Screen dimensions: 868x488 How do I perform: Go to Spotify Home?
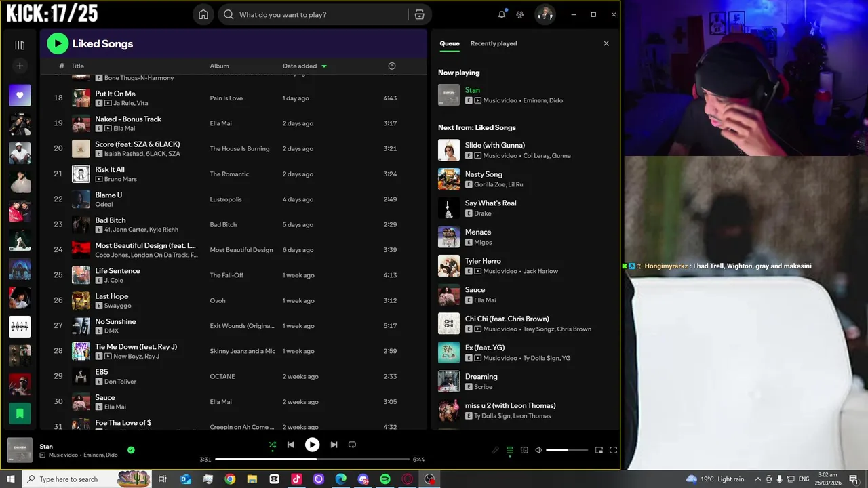pyautogui.click(x=203, y=15)
